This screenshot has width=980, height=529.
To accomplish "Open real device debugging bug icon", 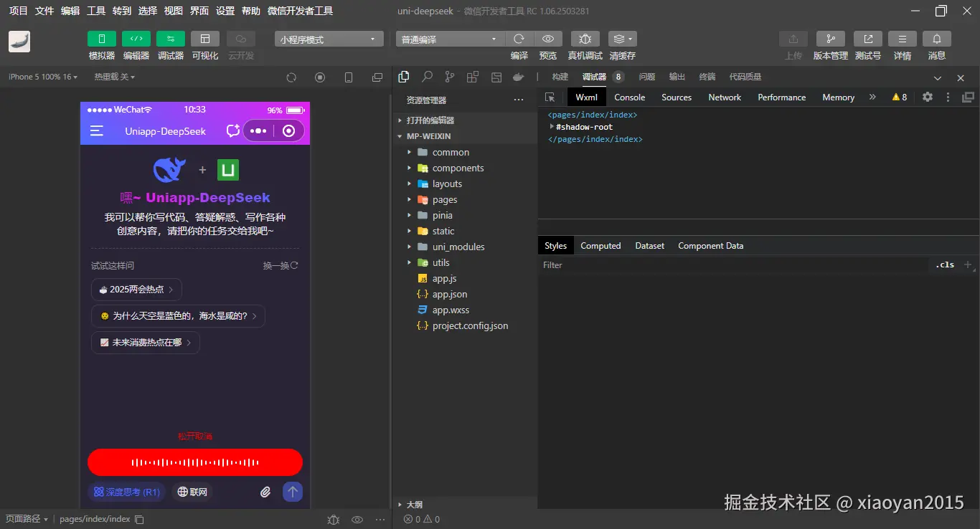I will click(585, 39).
